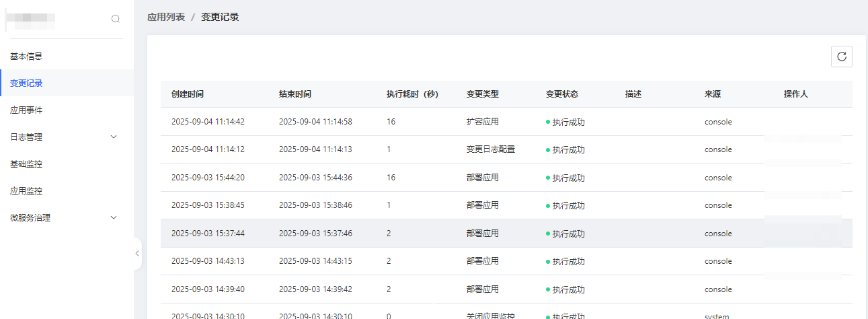
Task: Click the 执行耗时（秒） column header
Action: point(412,94)
